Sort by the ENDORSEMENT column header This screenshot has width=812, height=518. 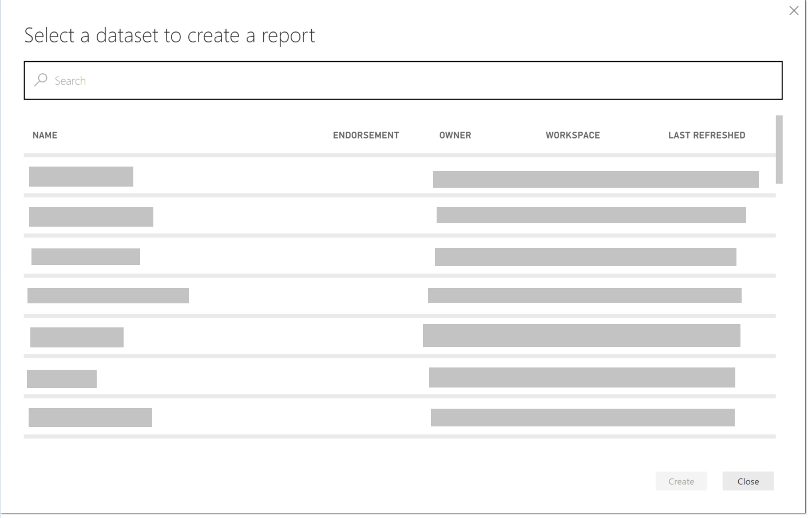click(x=366, y=135)
